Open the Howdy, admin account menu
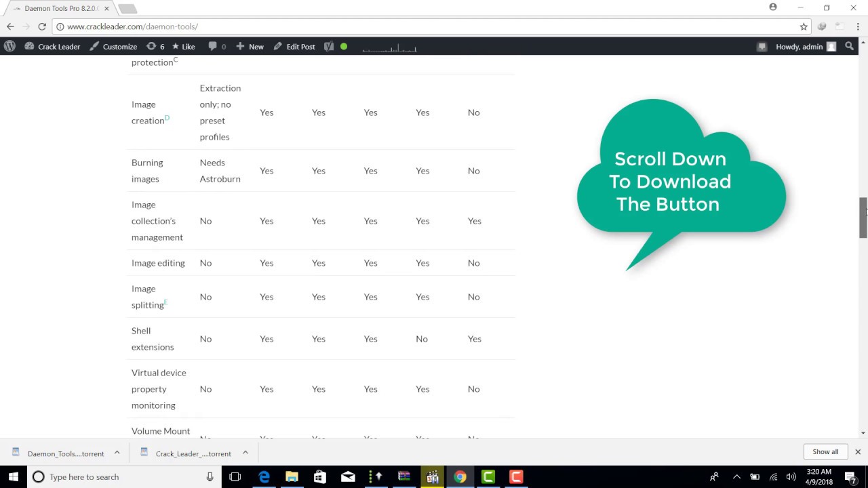 coord(806,47)
